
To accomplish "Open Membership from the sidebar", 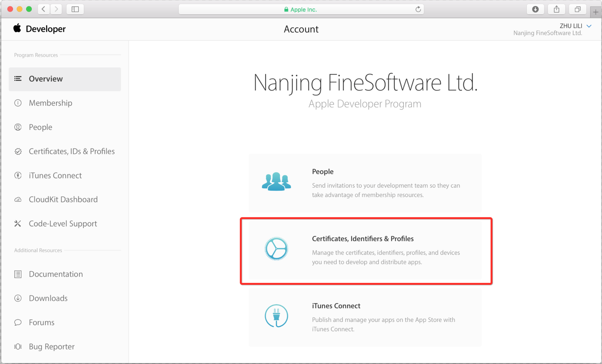I will (x=50, y=103).
